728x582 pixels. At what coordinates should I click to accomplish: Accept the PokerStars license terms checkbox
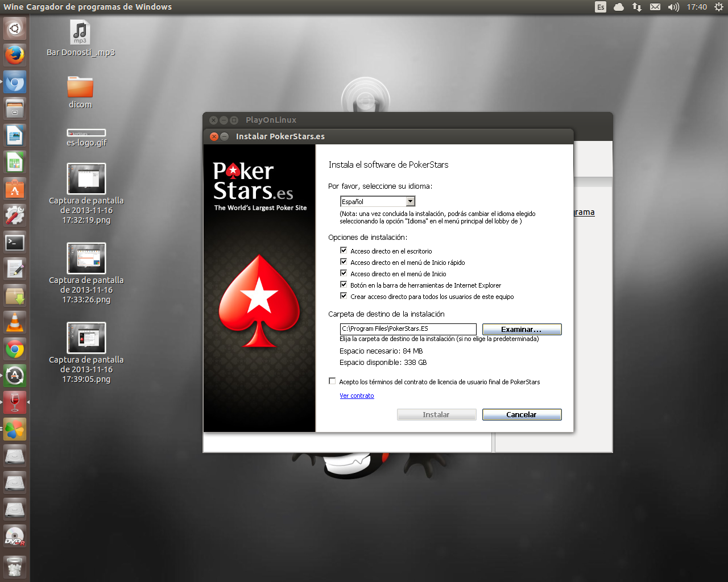point(332,381)
